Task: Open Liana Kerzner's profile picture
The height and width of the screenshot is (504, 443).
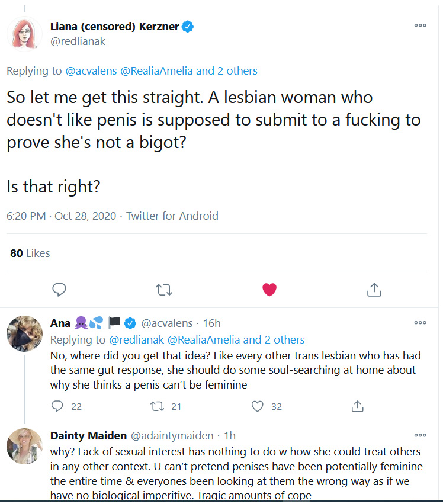Action: click(x=24, y=34)
